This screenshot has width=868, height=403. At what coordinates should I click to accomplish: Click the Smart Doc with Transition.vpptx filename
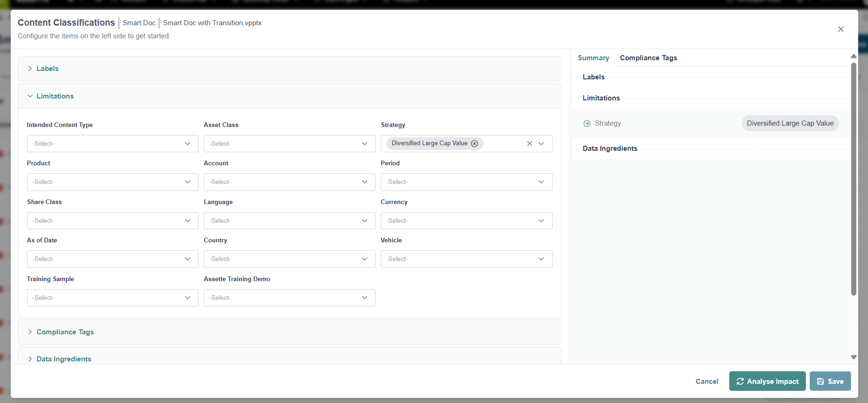[x=212, y=23]
